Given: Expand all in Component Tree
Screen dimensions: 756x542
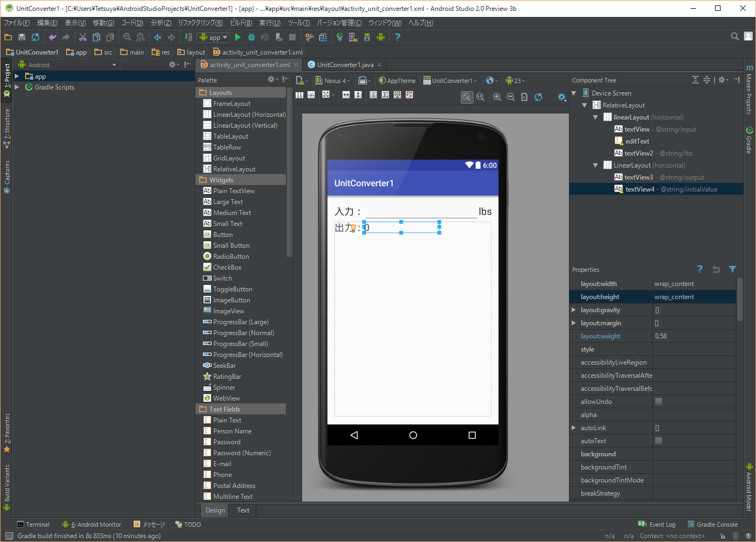Looking at the screenshot, I should pos(695,80).
